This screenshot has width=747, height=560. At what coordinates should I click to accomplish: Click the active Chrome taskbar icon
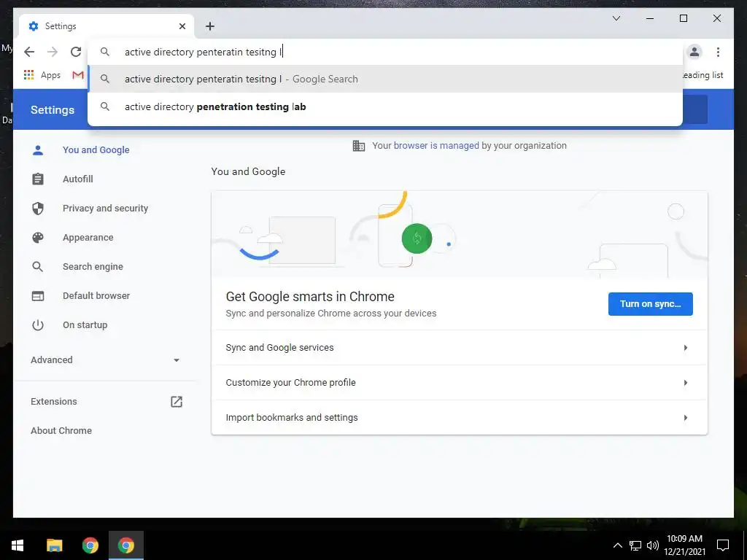[x=125, y=545]
